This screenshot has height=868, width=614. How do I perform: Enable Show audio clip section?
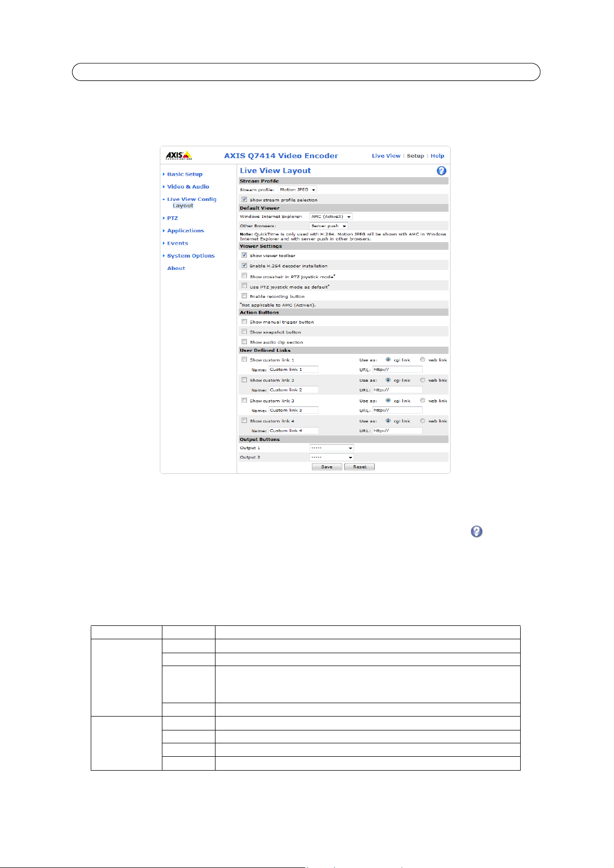(x=244, y=342)
